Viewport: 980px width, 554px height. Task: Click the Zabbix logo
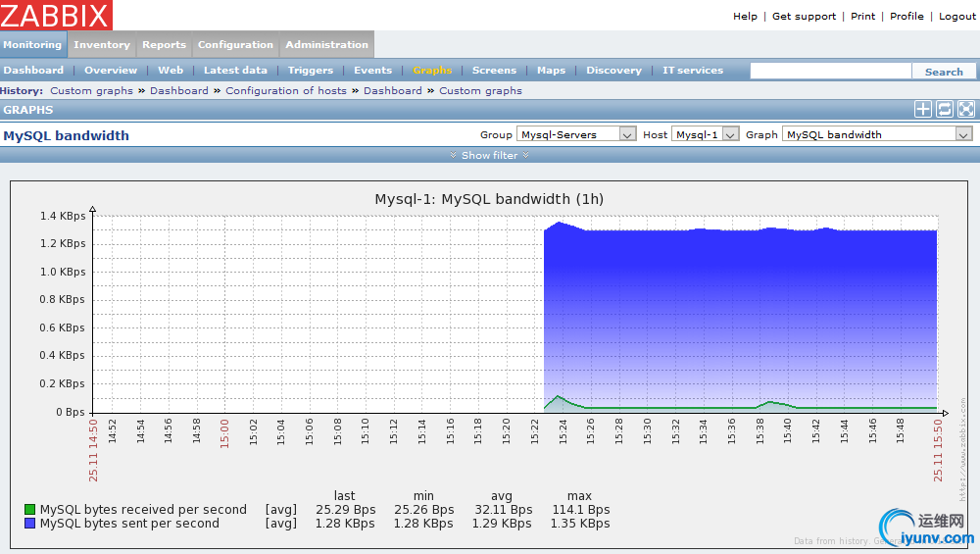click(x=56, y=15)
